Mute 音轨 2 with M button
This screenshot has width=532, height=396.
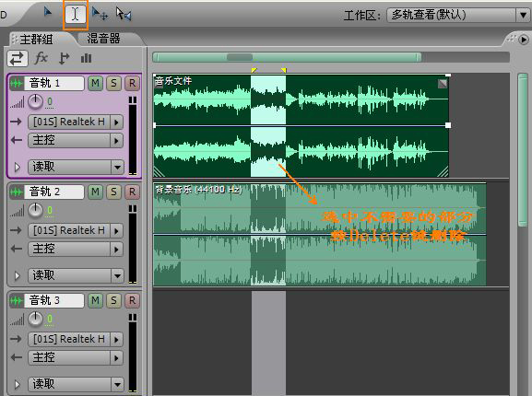(x=95, y=192)
